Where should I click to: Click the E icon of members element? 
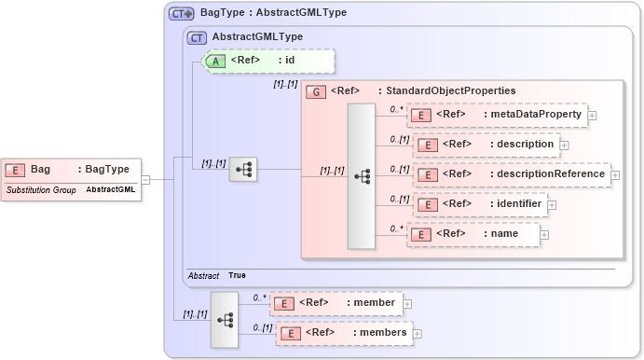291,333
